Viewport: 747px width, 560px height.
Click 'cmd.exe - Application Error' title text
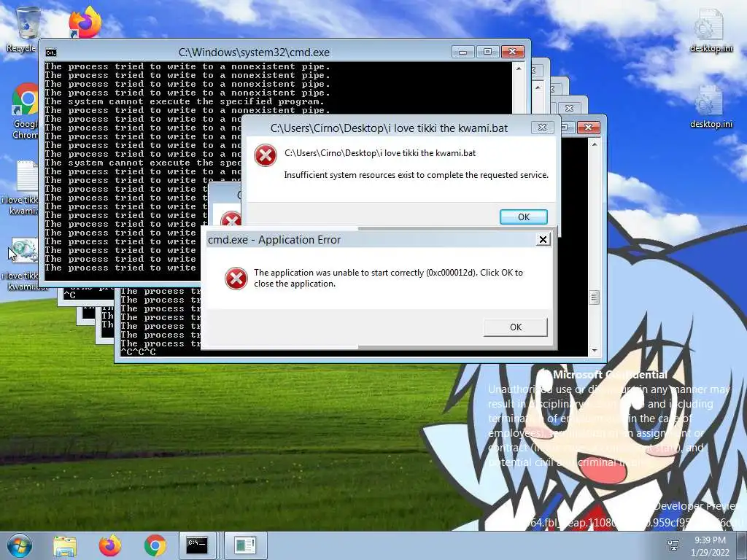click(274, 239)
